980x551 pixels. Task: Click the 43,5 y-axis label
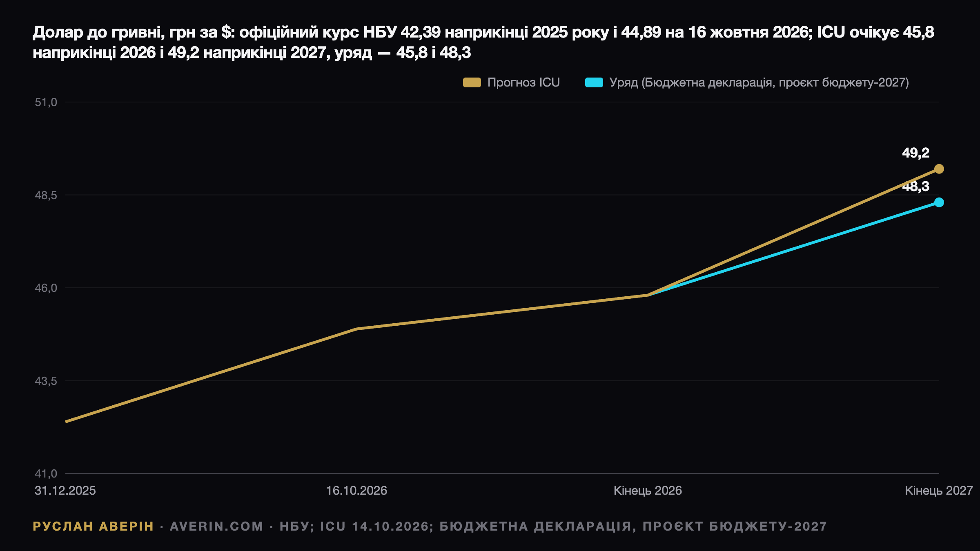coord(46,381)
